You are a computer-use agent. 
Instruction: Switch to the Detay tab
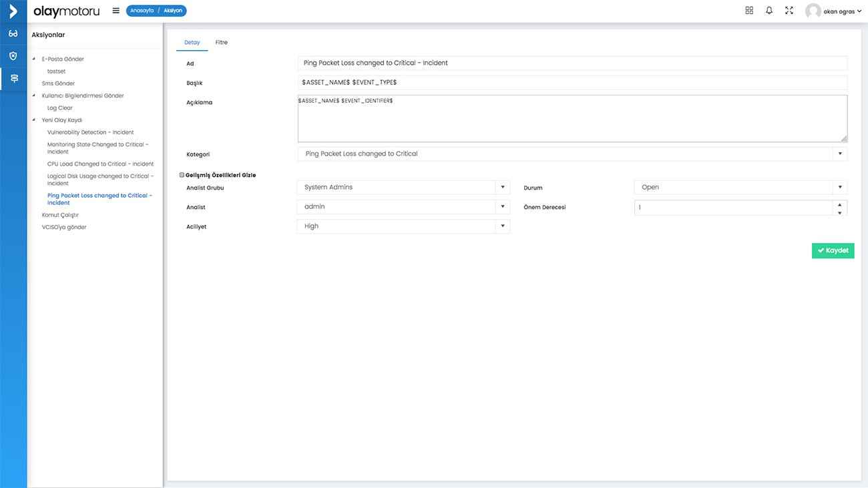pyautogui.click(x=192, y=43)
